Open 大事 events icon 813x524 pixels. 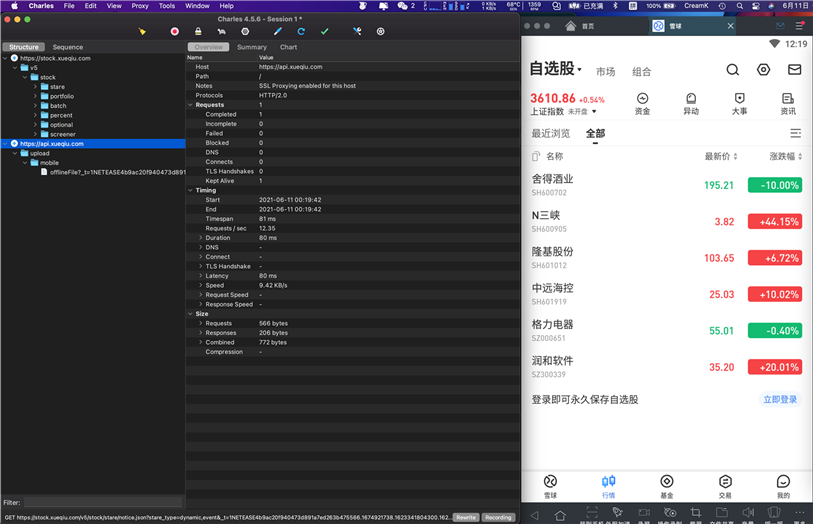pyautogui.click(x=739, y=104)
